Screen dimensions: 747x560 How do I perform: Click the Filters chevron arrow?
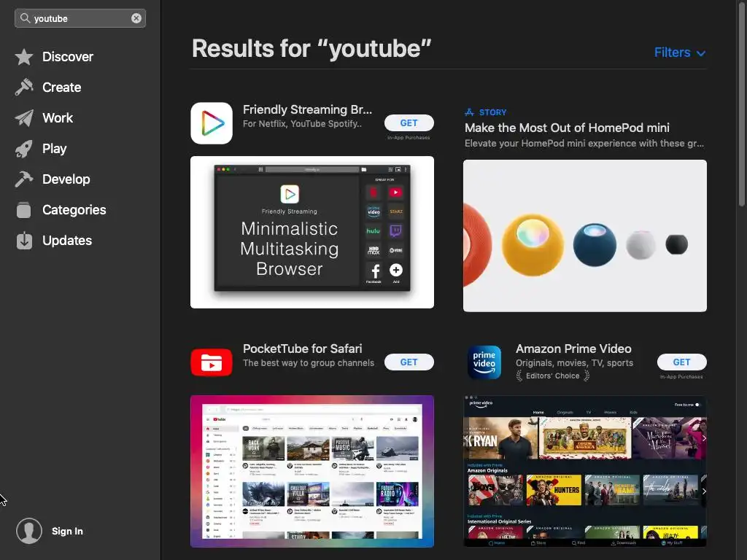tap(701, 53)
